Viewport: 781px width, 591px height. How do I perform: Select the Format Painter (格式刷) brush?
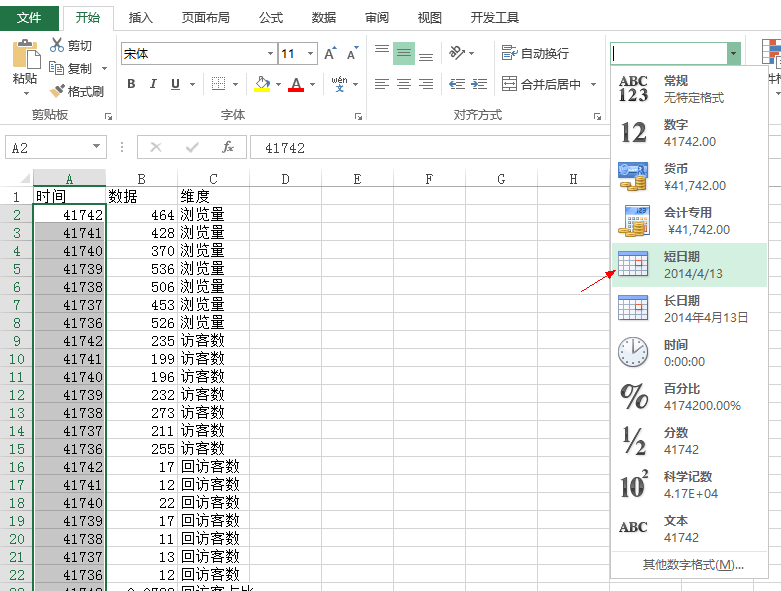pos(57,91)
